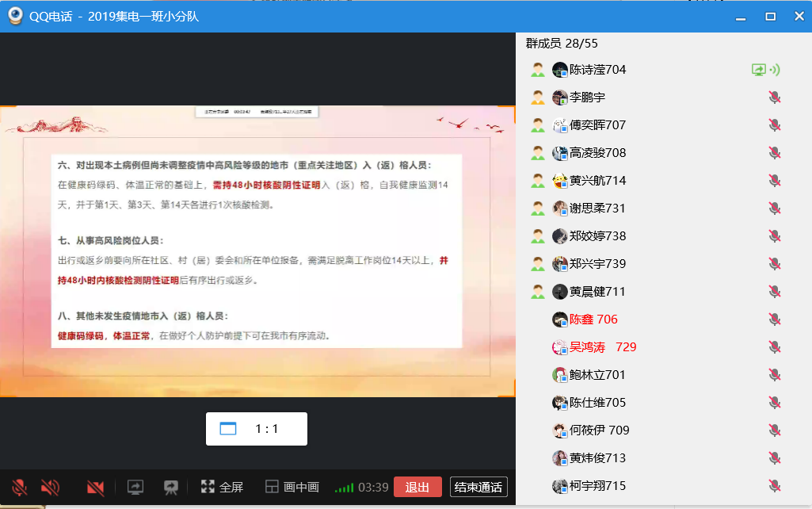The image size is (812, 509).
Task: Select member 陈鑫 706 in red
Action: (x=593, y=320)
